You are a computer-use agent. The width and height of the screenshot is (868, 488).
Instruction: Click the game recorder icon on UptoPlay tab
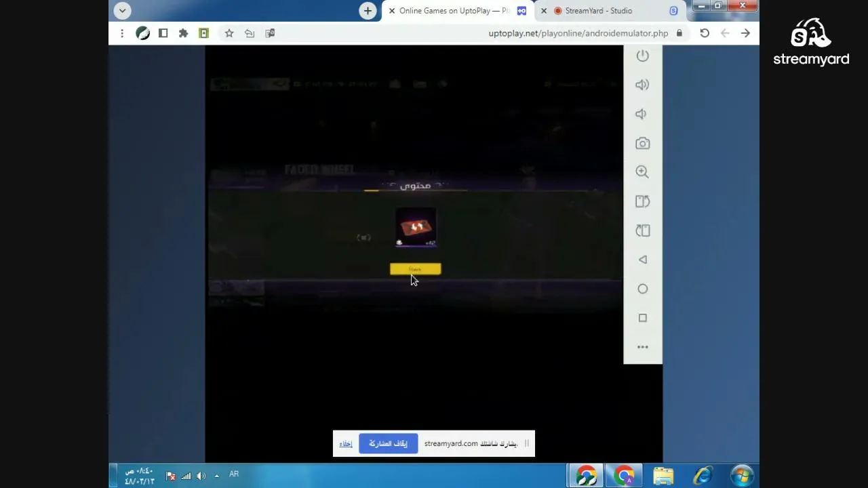(521, 11)
